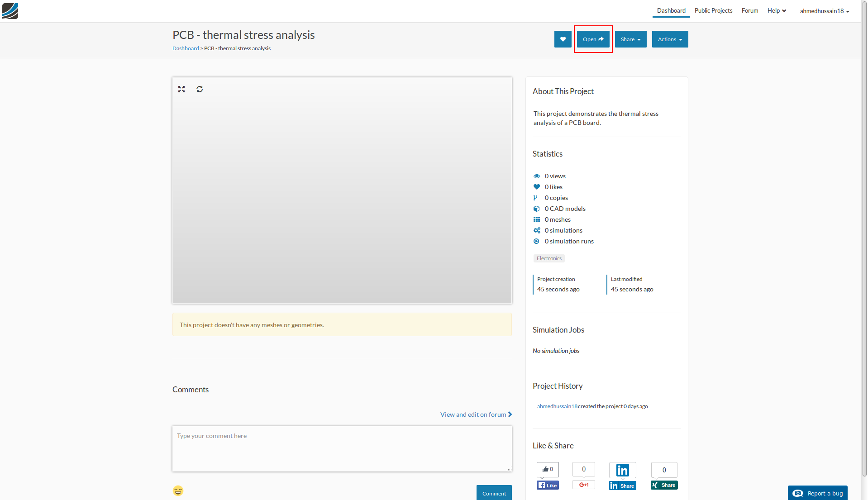Submit with the Comment button
The height and width of the screenshot is (500, 868).
tap(494, 493)
